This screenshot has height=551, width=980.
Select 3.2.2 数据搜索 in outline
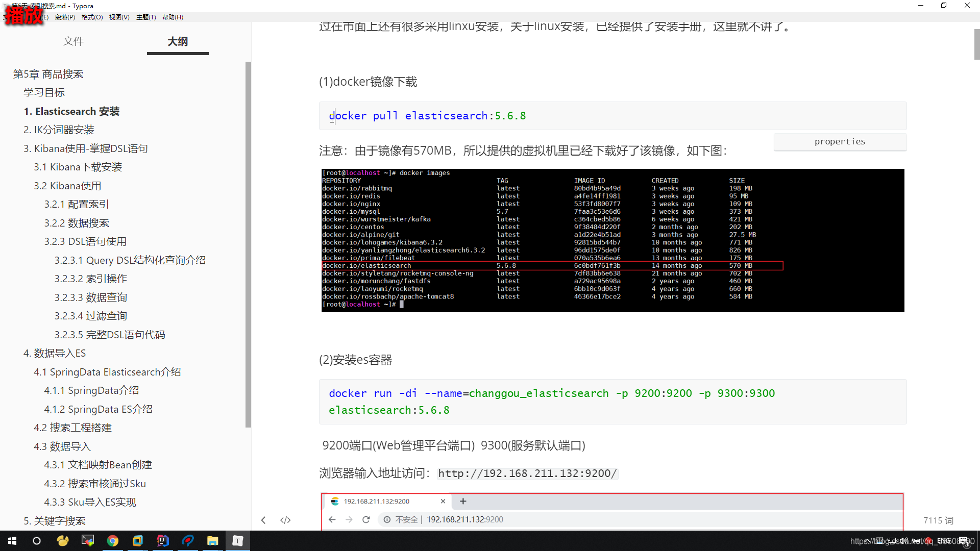[77, 223]
